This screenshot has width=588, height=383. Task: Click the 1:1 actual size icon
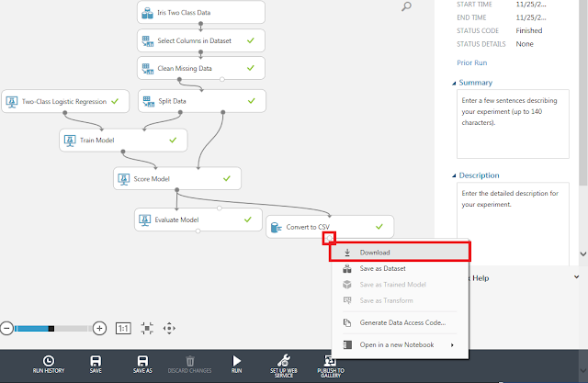(124, 328)
